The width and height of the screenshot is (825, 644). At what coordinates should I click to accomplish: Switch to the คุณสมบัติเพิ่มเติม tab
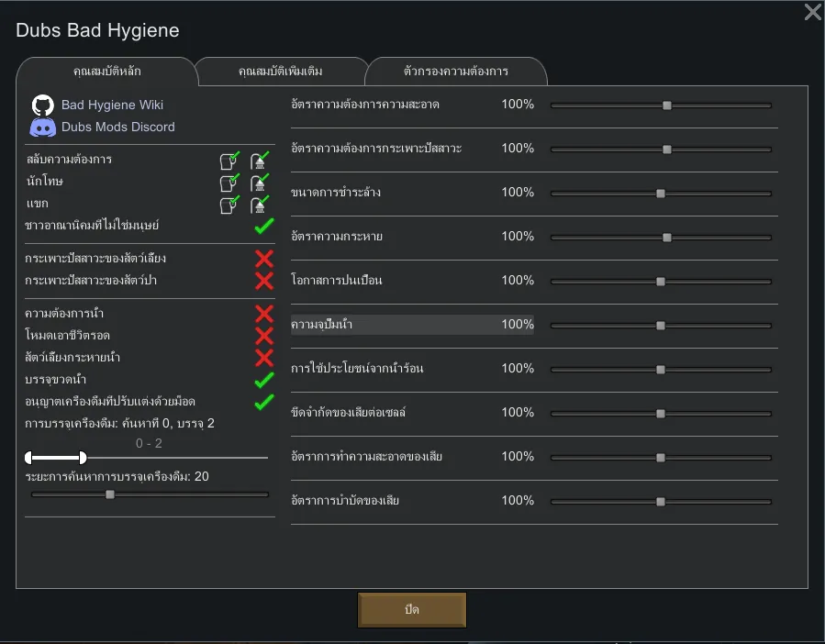(280, 71)
